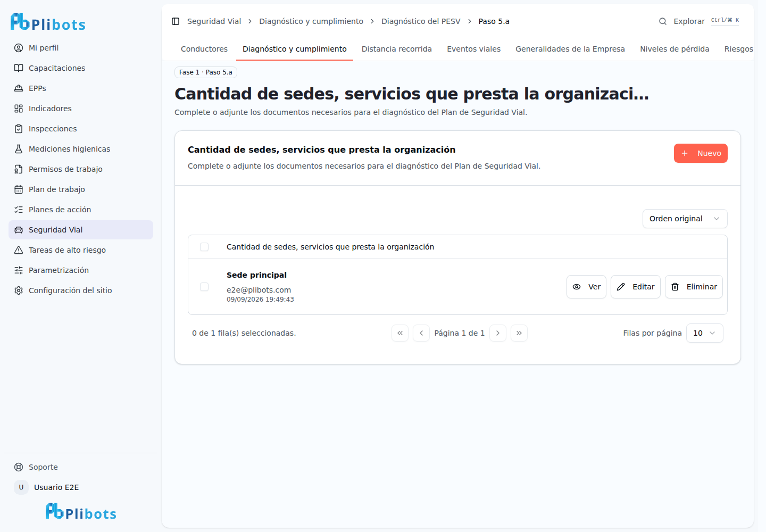Image resolution: width=766 pixels, height=532 pixels.
Task: Toggle the sidebar panel icon
Action: pyautogui.click(x=176, y=21)
